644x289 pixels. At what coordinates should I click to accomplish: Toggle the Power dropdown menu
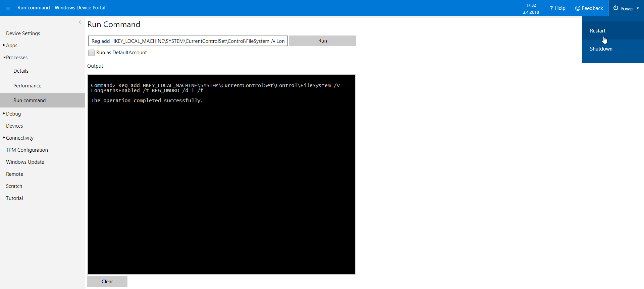coord(626,8)
